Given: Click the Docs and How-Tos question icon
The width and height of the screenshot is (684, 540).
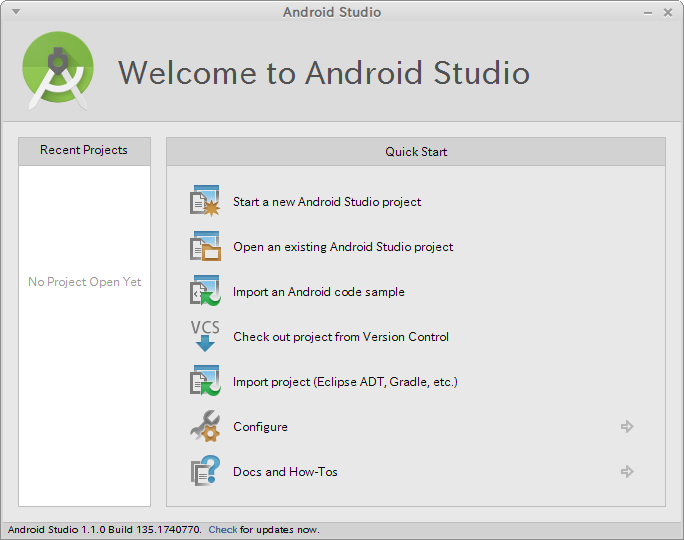Looking at the screenshot, I should pyautogui.click(x=205, y=471).
